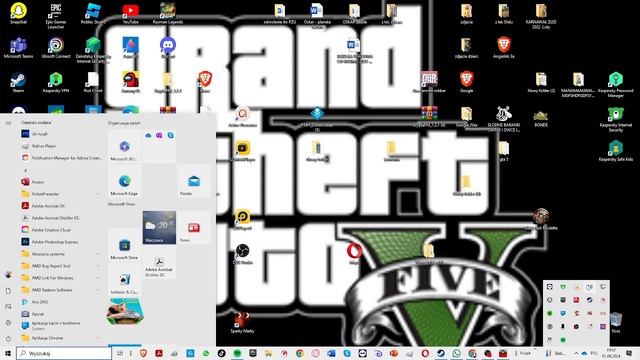
Task: Open the taskbar clock and date
Action: (x=611, y=353)
